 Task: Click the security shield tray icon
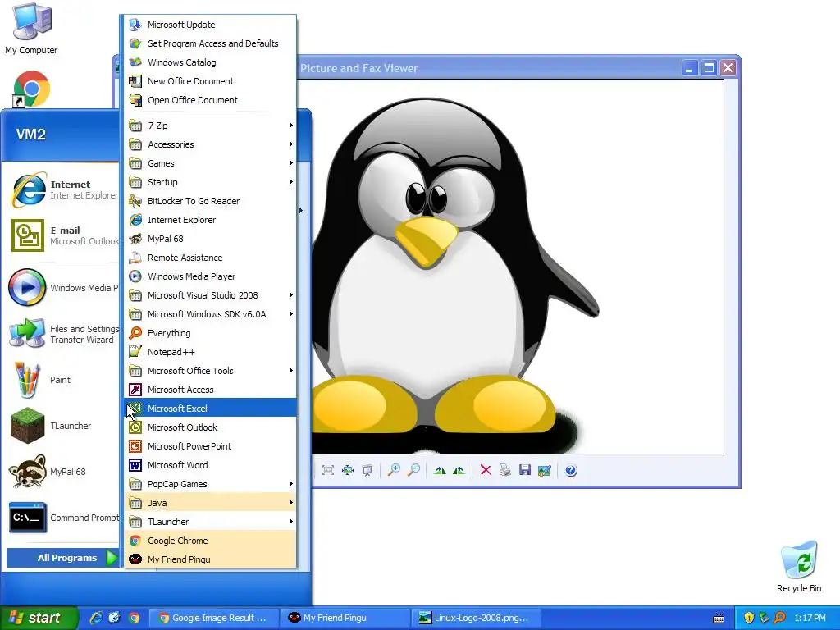pyautogui.click(x=749, y=618)
